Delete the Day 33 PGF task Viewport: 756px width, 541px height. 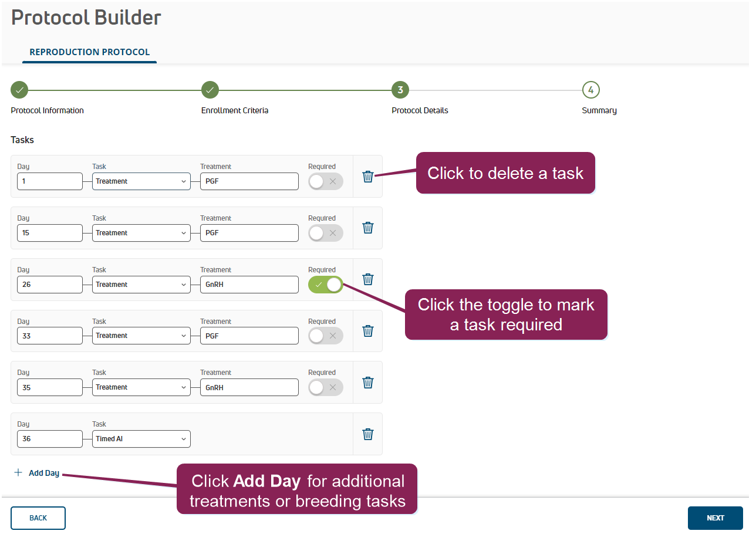point(368,331)
